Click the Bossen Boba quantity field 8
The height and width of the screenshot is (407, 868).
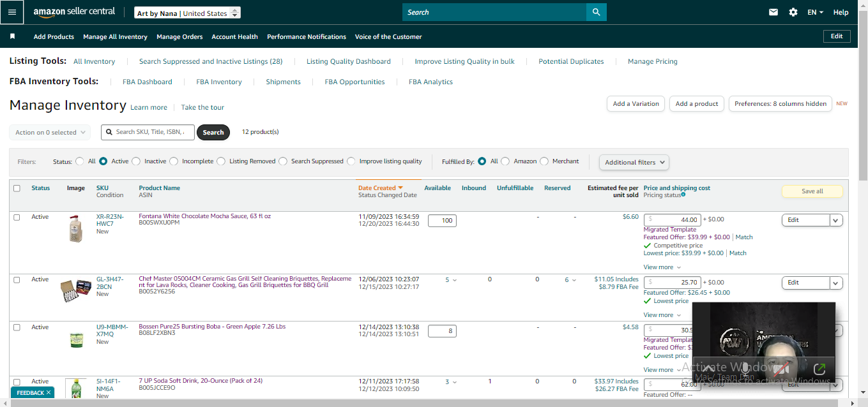point(442,331)
